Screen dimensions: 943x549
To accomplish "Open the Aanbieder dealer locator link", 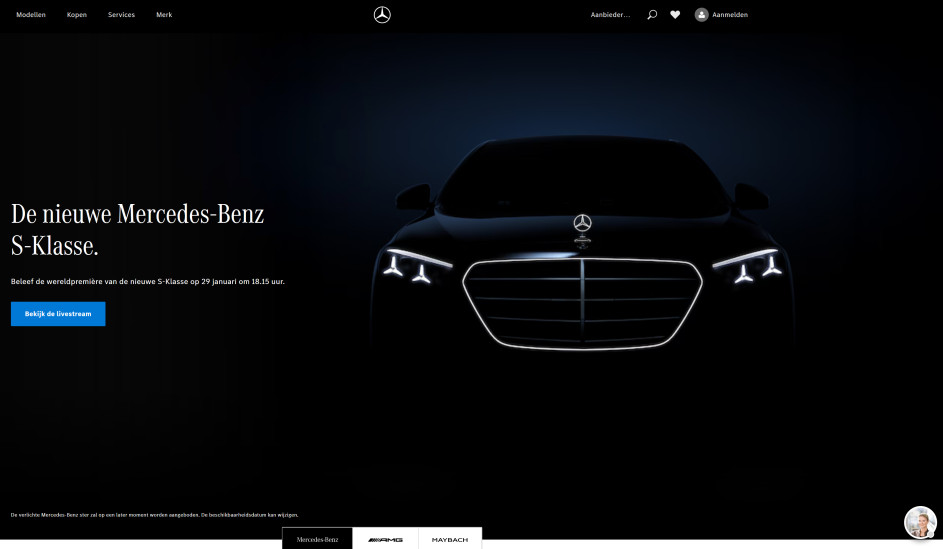I will tap(610, 15).
